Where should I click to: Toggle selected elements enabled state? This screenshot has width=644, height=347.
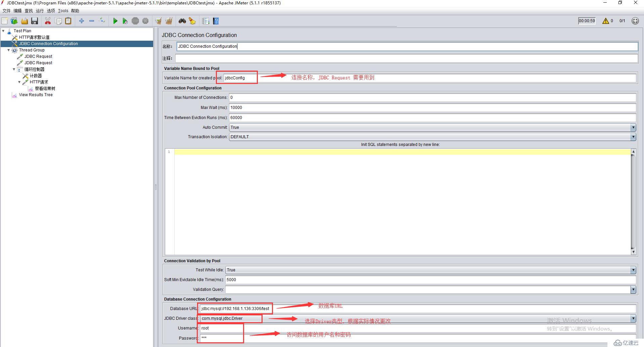click(102, 21)
